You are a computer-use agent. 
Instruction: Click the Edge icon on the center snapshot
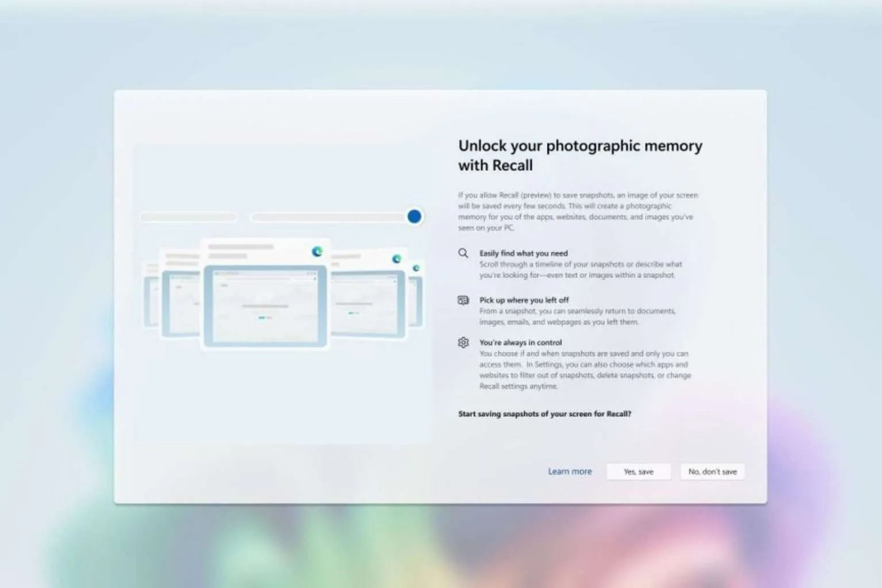click(317, 252)
